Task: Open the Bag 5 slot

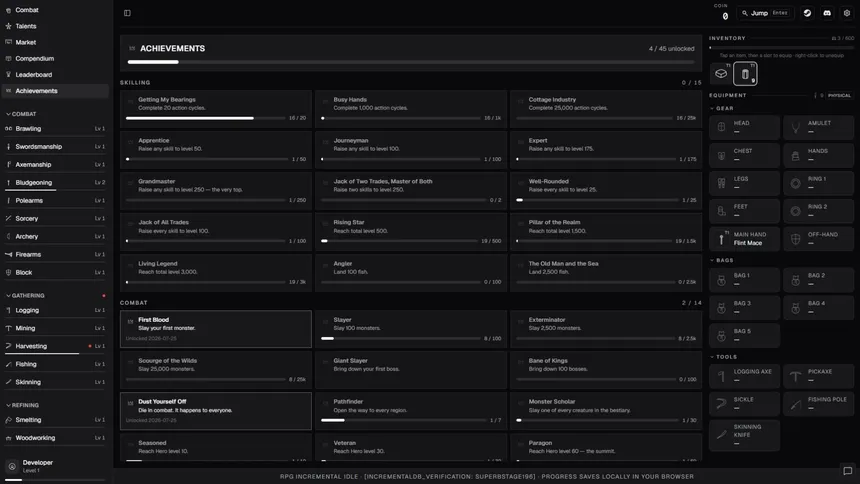Action: pyautogui.click(x=744, y=335)
